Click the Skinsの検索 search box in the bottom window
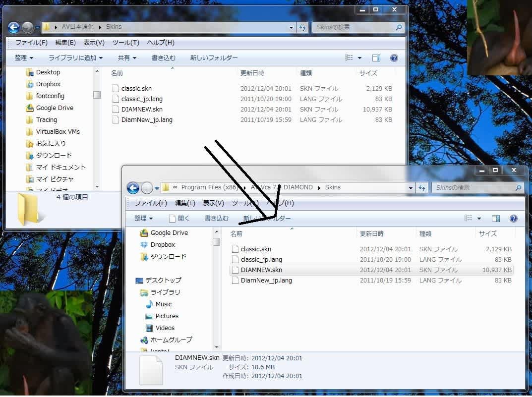 tap(473, 188)
